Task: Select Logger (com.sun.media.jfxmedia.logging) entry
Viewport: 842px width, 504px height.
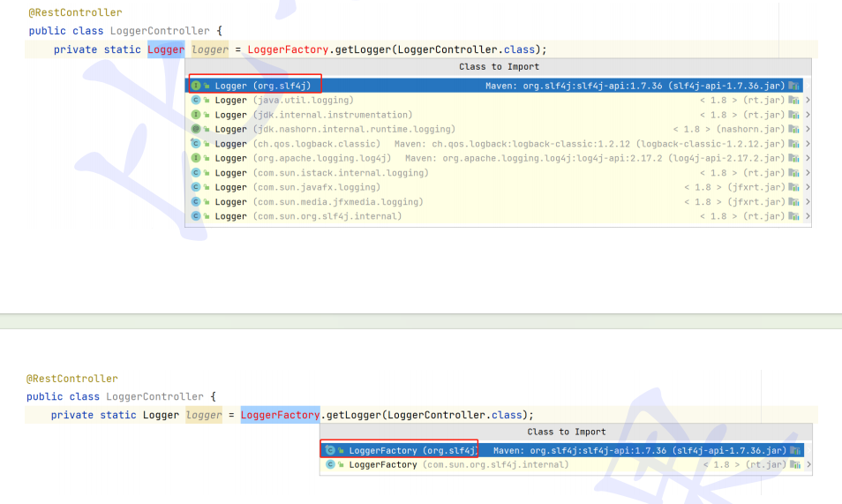Action: click(499, 201)
